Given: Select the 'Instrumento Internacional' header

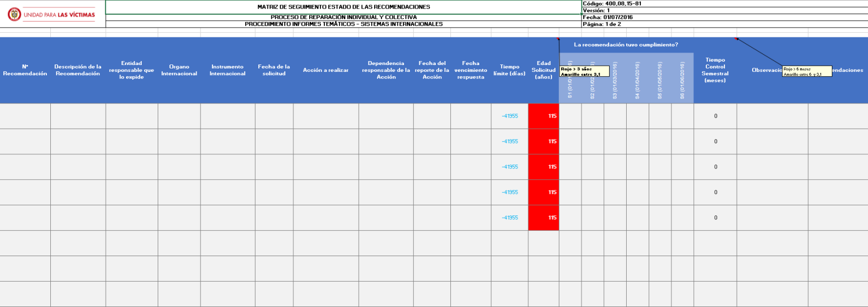Looking at the screenshot, I should pos(227,70).
